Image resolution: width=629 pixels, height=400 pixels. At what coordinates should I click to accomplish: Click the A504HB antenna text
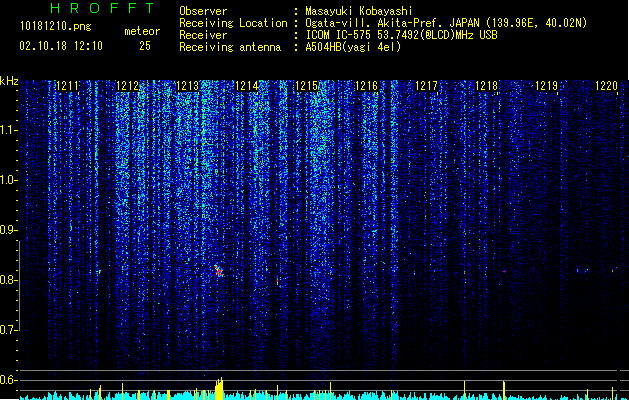click(x=353, y=47)
